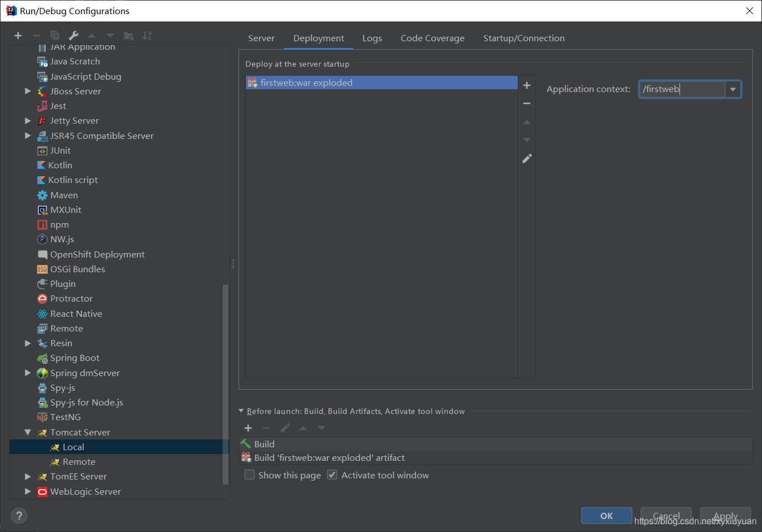The width and height of the screenshot is (762, 532).
Task: Remove before launch task minus icon
Action: pyautogui.click(x=266, y=428)
